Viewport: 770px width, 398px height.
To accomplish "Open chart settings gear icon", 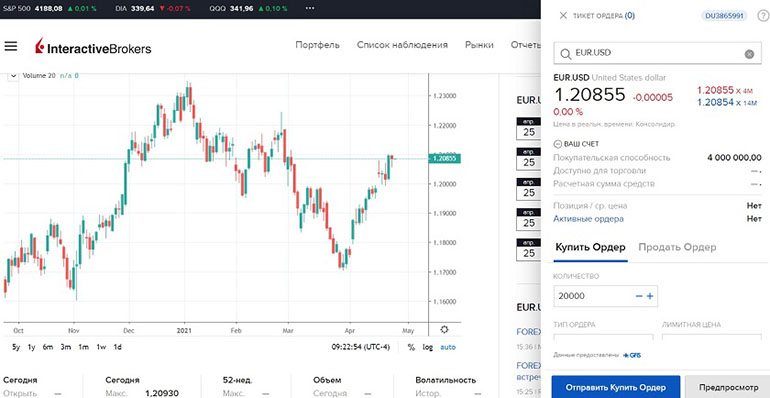I will (444, 329).
